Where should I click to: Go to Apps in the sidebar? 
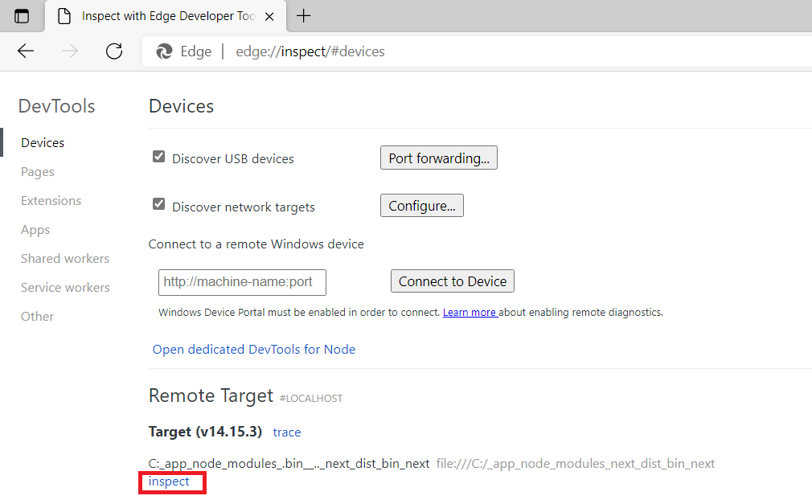point(35,229)
